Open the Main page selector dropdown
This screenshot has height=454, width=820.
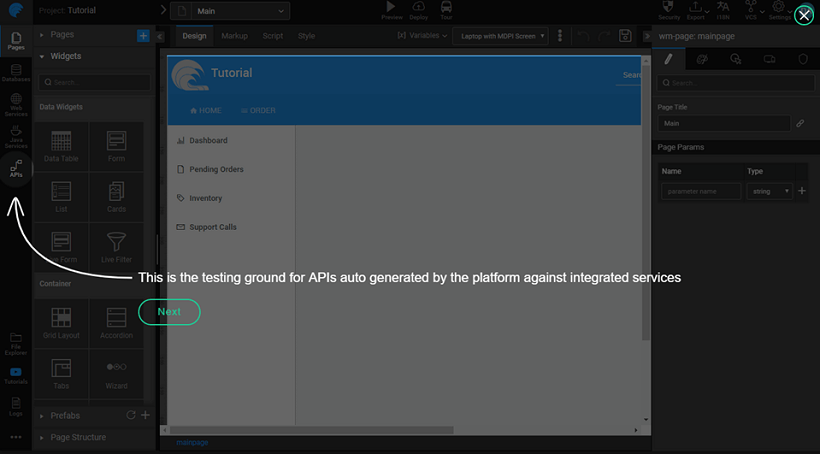click(229, 12)
